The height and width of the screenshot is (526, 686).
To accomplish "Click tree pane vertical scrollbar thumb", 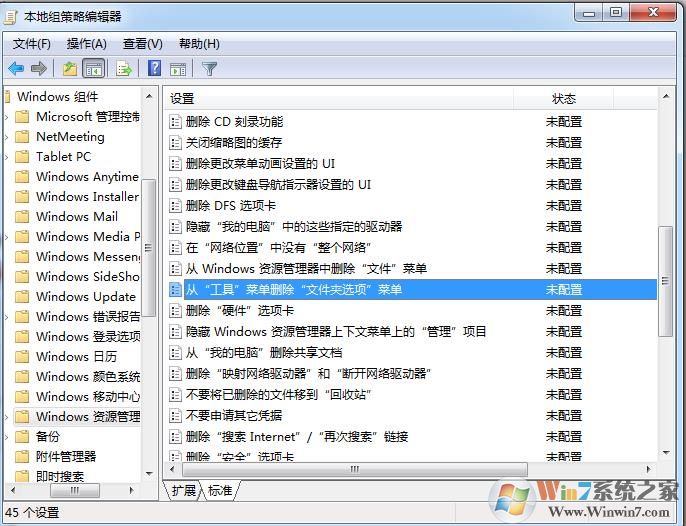I will [x=148, y=248].
